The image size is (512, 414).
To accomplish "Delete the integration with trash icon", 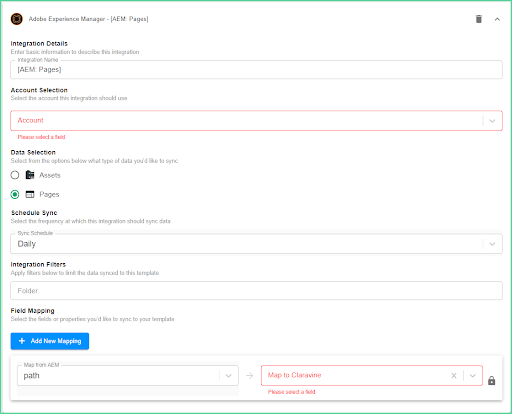I will click(479, 19).
